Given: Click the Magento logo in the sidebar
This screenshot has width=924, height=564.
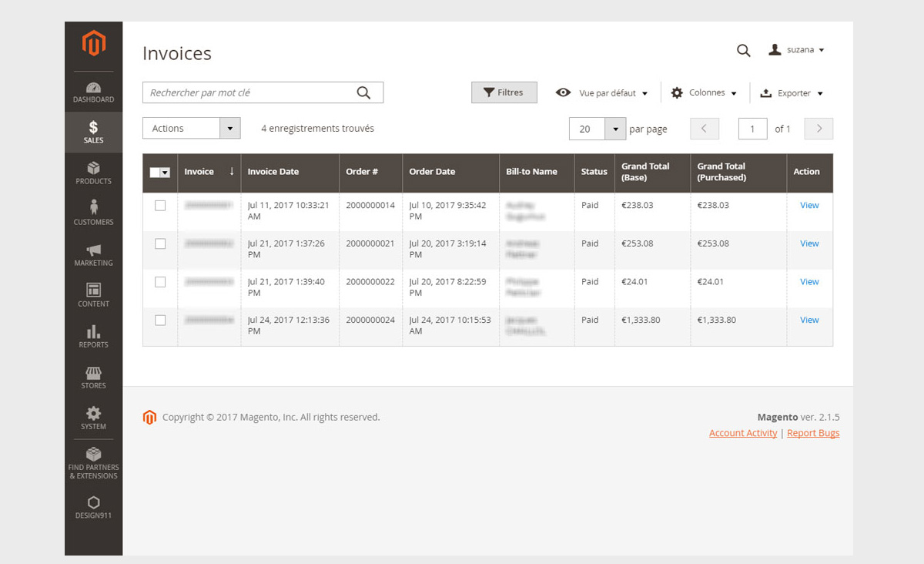Looking at the screenshot, I should click(x=93, y=43).
